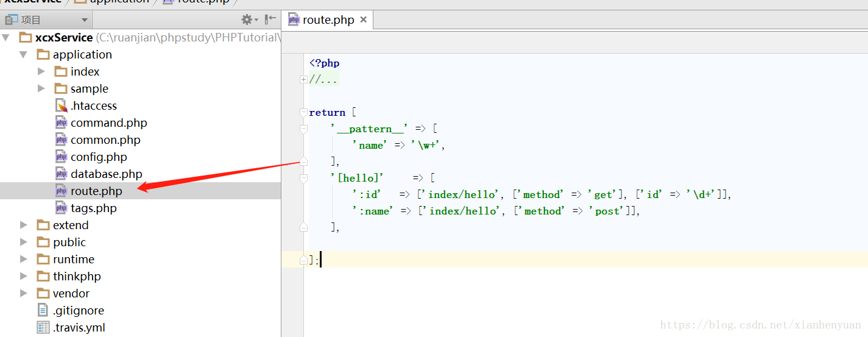Viewport: 868px width, 337px height.
Task: Collapse the '[hello]' array fold marker
Action: 303,178
